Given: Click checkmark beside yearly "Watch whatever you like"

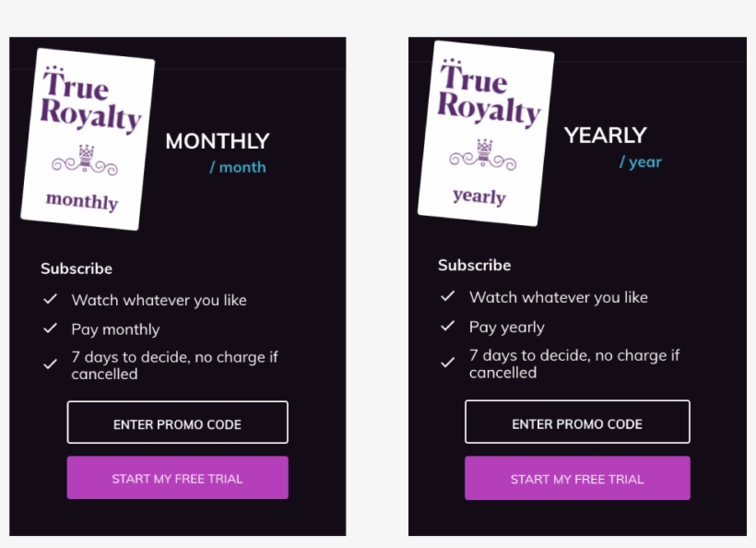Looking at the screenshot, I should point(448,297).
